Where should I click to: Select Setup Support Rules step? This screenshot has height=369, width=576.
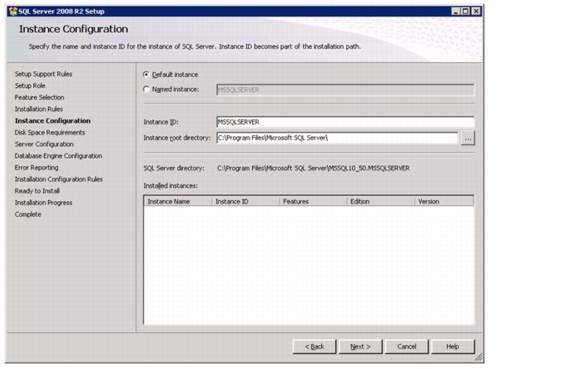click(43, 74)
